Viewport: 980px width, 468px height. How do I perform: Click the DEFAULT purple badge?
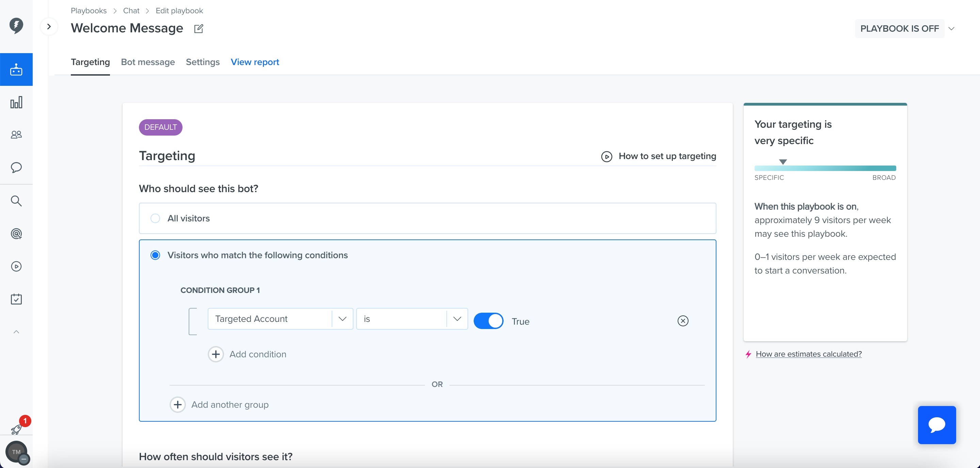tap(160, 127)
